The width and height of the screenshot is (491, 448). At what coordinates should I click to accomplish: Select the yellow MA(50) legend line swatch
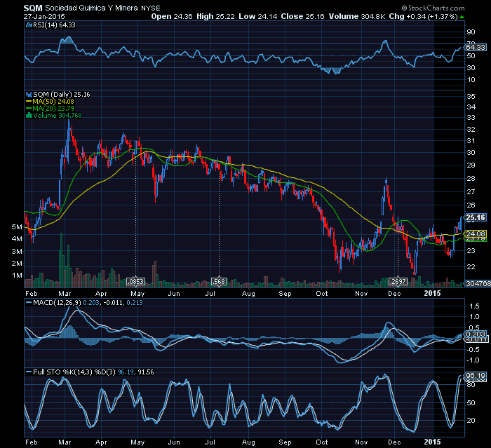point(29,102)
